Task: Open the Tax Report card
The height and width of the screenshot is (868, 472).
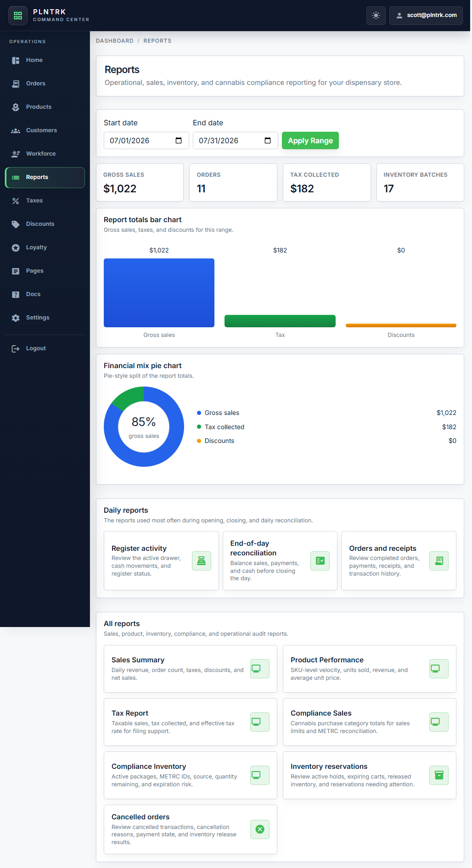Action: coord(191,722)
